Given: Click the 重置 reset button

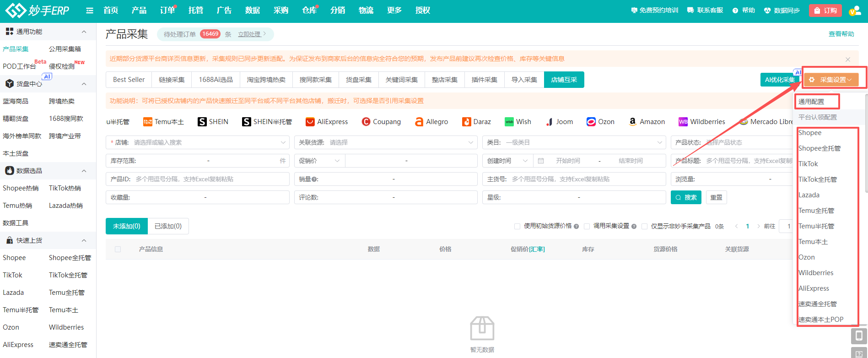Looking at the screenshot, I should [716, 197].
